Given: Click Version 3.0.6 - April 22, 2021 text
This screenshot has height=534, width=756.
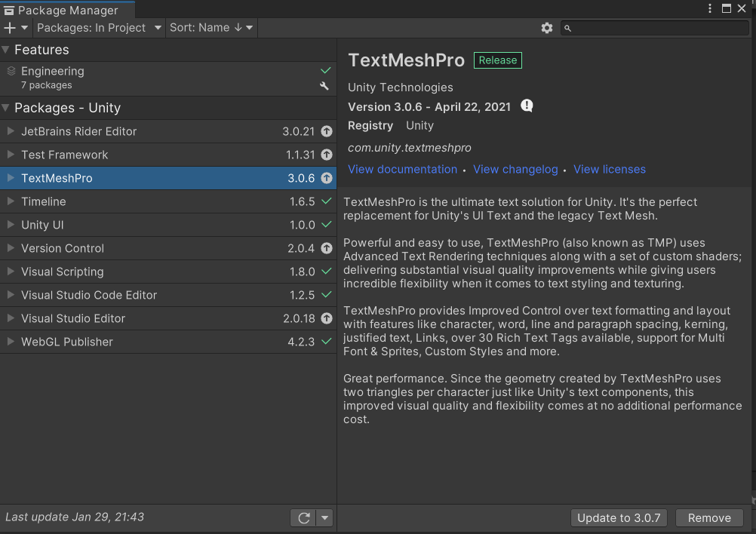Looking at the screenshot, I should pos(429,107).
